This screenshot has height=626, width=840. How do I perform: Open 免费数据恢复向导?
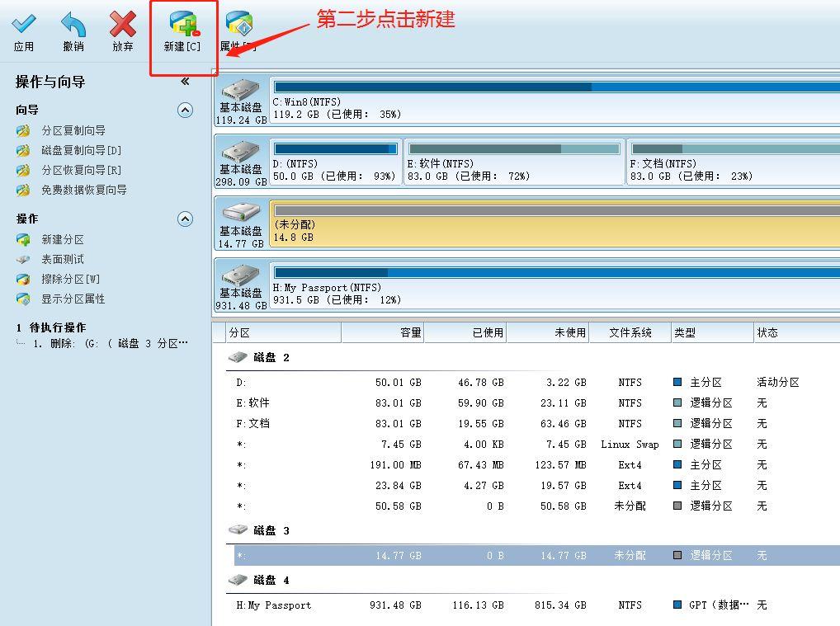point(84,190)
